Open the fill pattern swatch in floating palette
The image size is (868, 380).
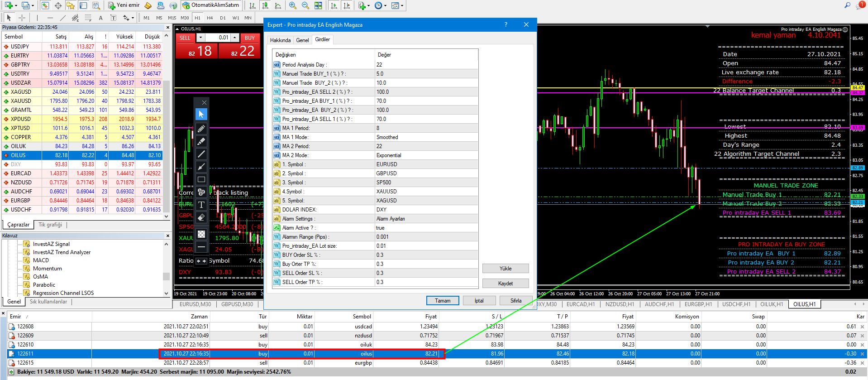(x=201, y=234)
